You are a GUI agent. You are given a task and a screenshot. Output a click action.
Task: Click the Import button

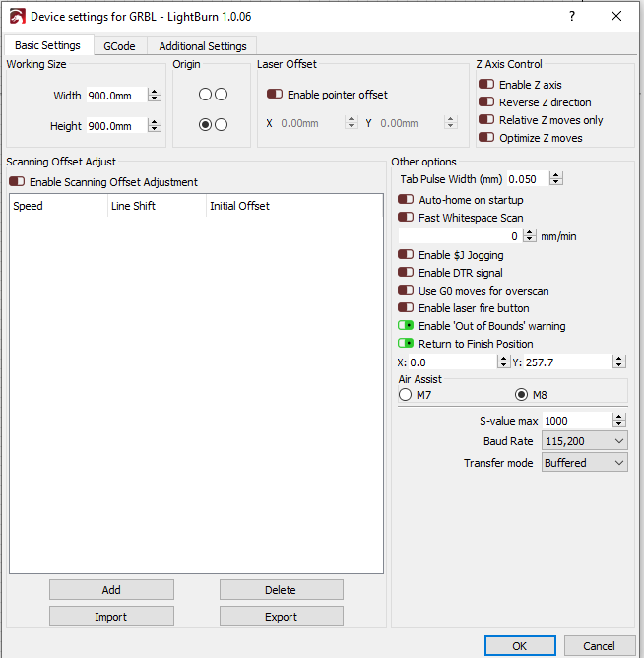(x=111, y=617)
